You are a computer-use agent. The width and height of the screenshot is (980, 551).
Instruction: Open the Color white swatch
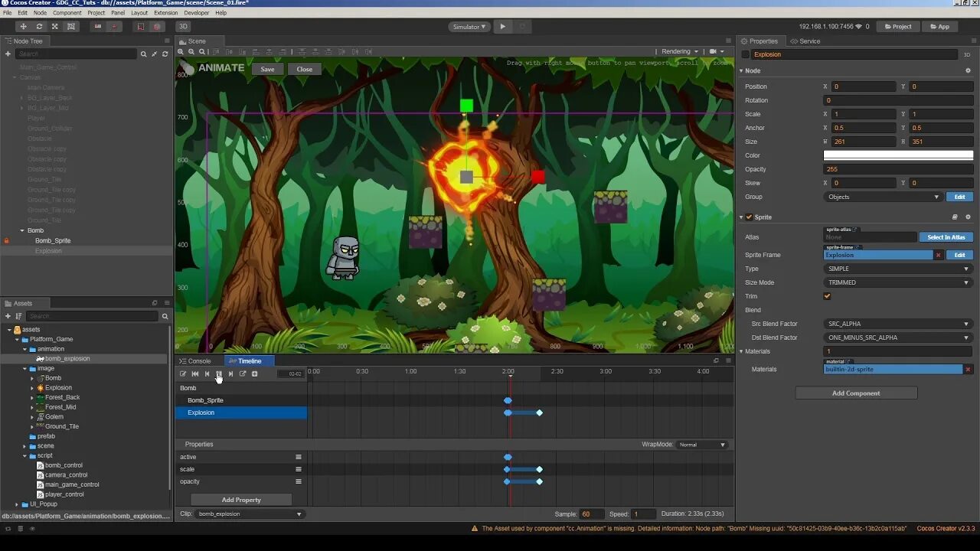[898, 155]
